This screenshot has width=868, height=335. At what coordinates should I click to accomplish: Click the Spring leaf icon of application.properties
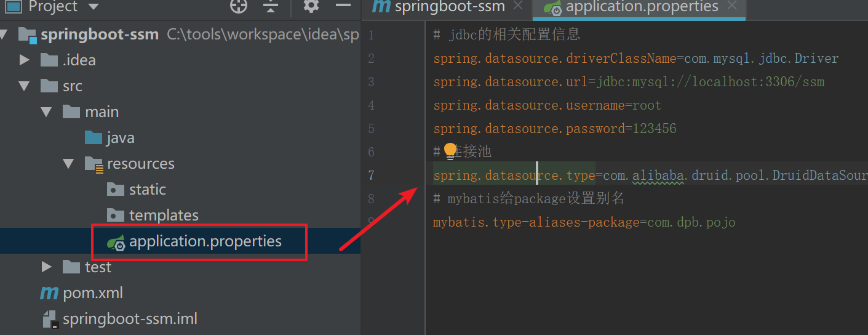[116, 241]
